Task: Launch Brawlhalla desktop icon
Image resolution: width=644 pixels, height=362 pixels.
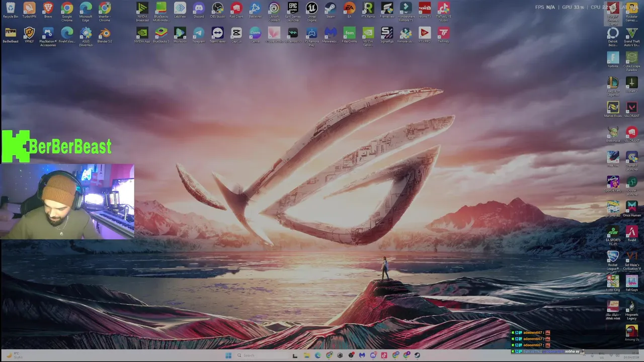Action: coord(613,134)
